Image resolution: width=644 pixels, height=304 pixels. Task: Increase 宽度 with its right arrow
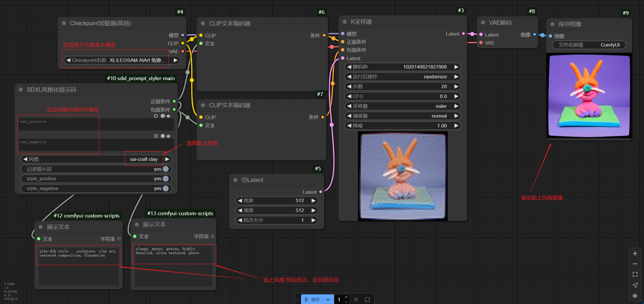click(x=314, y=200)
